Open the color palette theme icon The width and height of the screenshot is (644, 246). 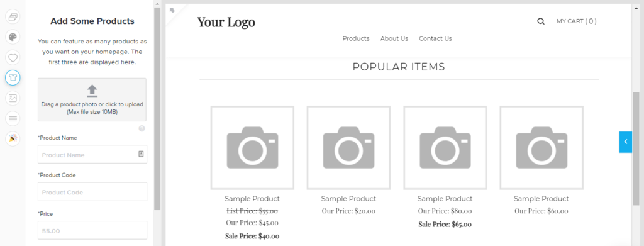13,37
